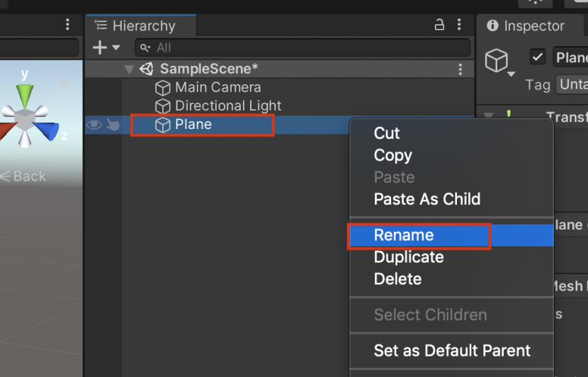Toggle the Plane visibility eye icon
588x377 pixels.
[x=94, y=125]
